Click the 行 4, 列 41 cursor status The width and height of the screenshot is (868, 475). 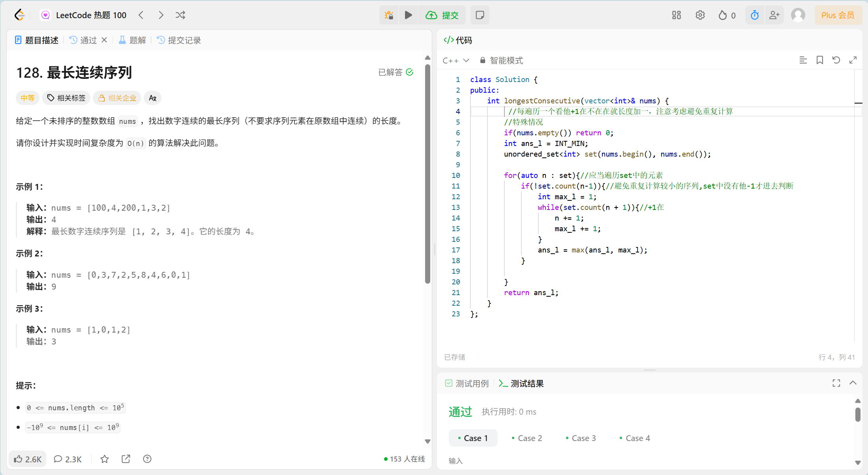(837, 357)
